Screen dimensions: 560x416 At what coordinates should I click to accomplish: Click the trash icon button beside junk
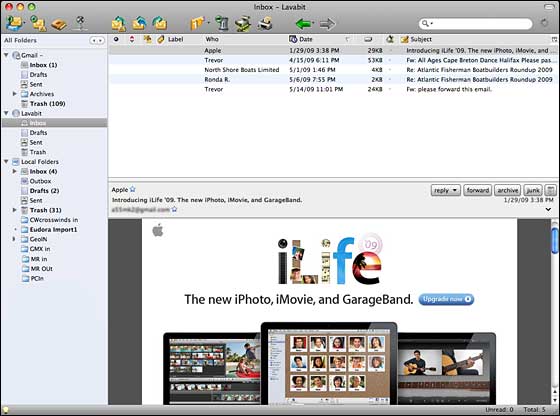coord(551,190)
